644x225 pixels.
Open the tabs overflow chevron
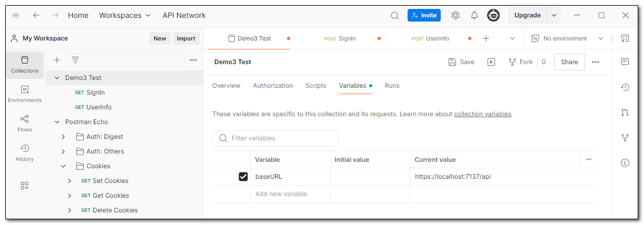click(512, 38)
